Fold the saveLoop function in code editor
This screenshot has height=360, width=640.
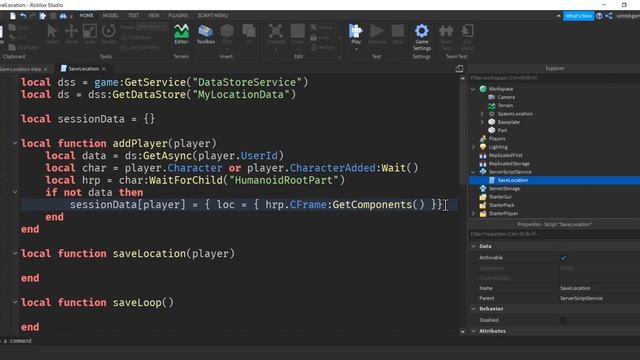pos(15,302)
